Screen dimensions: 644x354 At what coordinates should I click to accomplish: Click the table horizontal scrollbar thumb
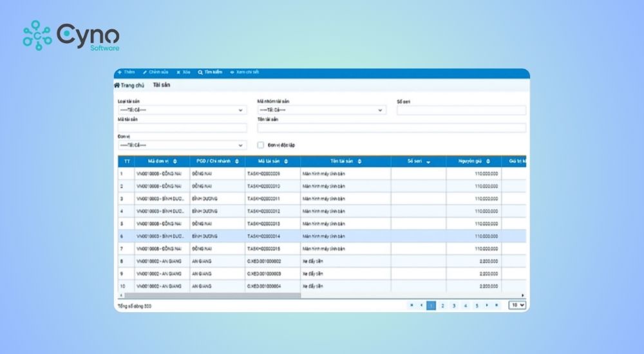[x=213, y=295]
